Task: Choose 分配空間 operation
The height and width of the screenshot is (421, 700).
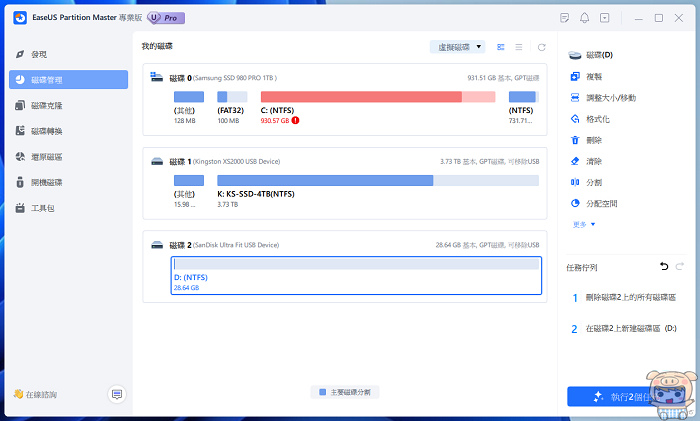Action: (x=594, y=204)
